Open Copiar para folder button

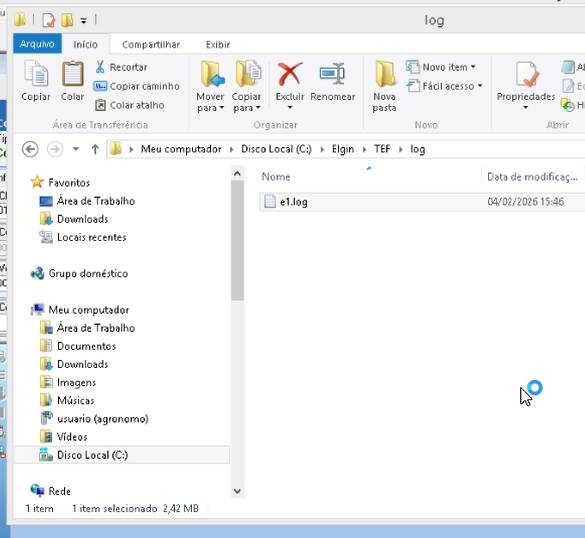(247, 87)
